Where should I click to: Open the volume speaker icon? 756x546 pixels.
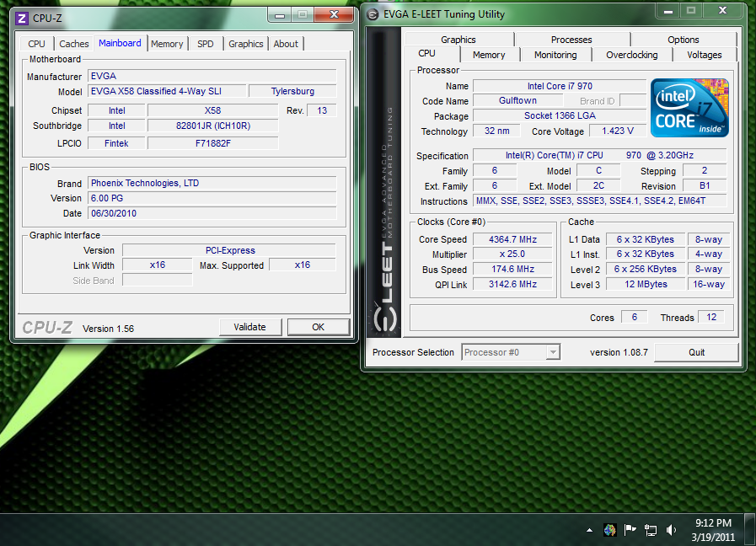pyautogui.click(x=671, y=530)
